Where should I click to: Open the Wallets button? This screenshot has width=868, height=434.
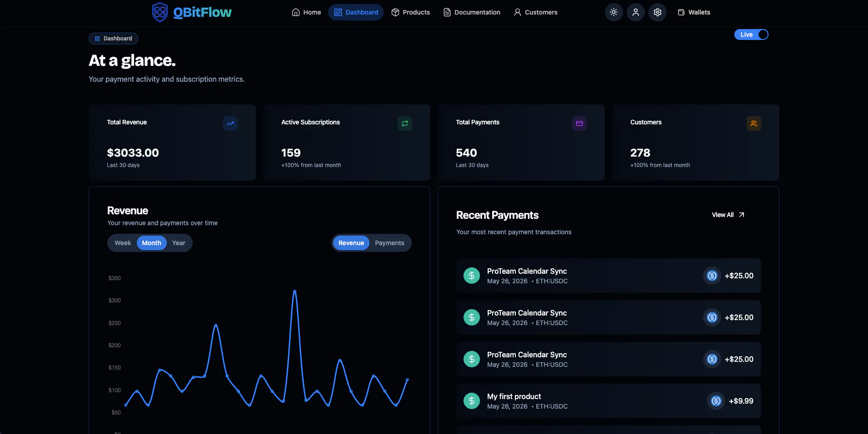pos(694,12)
